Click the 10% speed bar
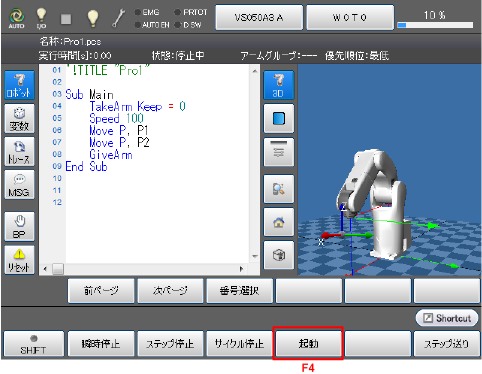This screenshot has width=482, height=374. tap(435, 25)
